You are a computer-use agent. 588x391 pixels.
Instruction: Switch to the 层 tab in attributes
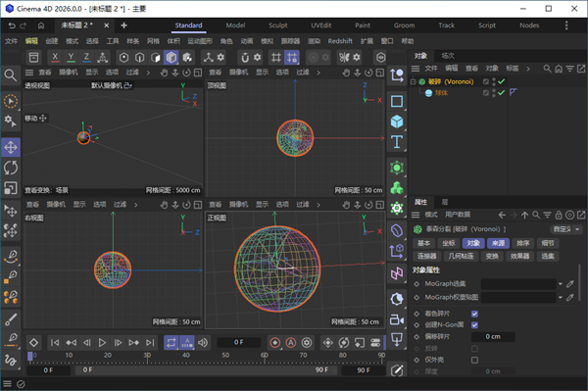pyautogui.click(x=444, y=202)
